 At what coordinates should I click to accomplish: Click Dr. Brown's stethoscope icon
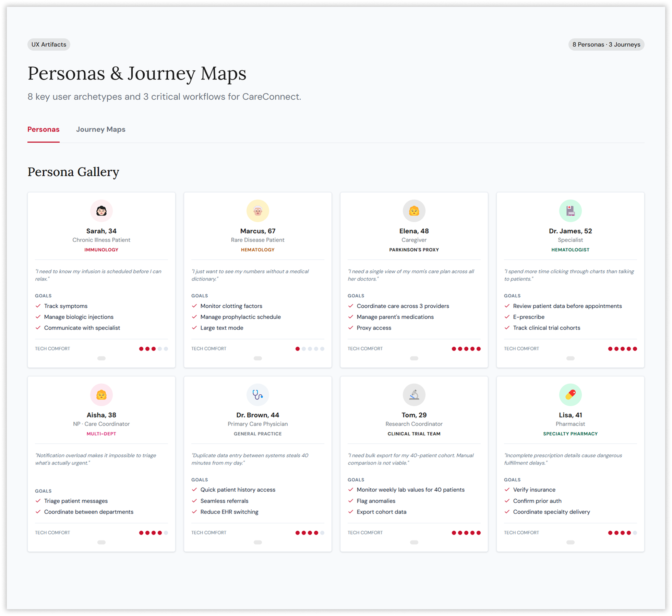[x=257, y=395]
